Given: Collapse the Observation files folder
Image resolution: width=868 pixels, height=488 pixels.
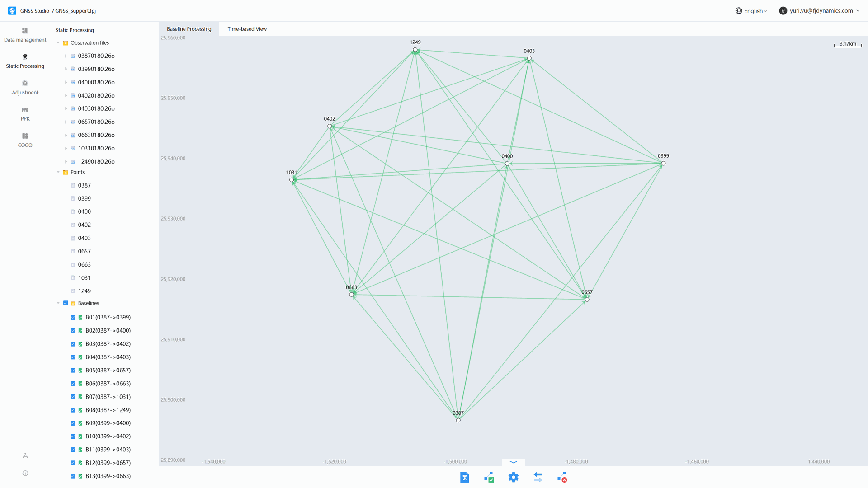Looking at the screenshot, I should 58,43.
